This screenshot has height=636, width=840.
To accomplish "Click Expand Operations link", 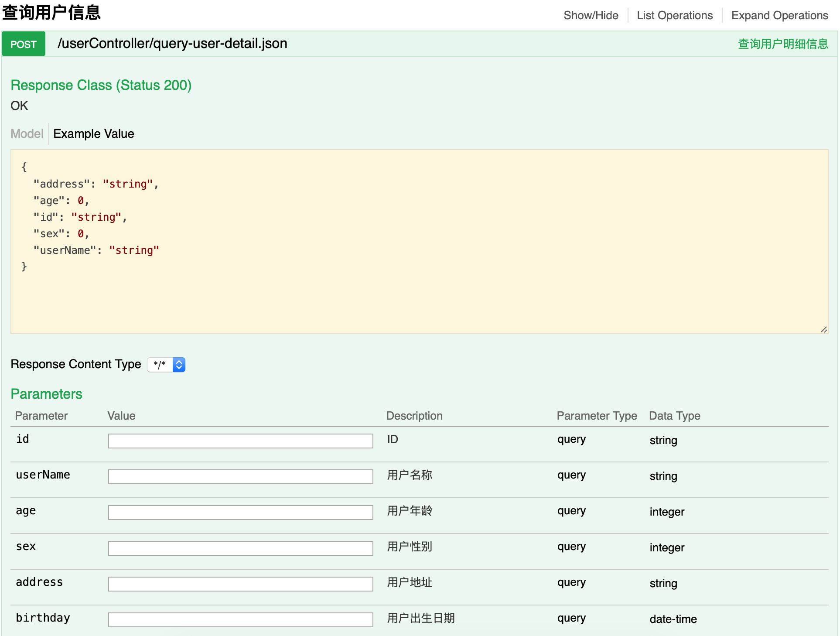I will [779, 15].
